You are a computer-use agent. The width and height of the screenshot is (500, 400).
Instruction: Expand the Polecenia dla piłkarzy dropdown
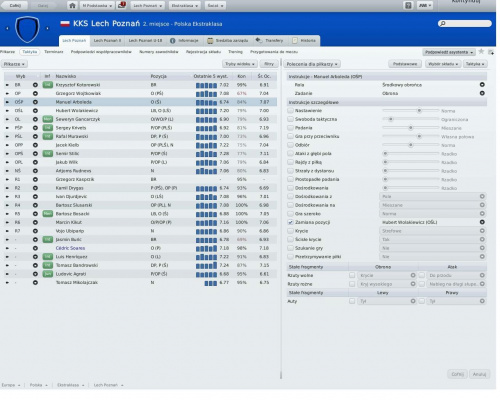(x=312, y=64)
